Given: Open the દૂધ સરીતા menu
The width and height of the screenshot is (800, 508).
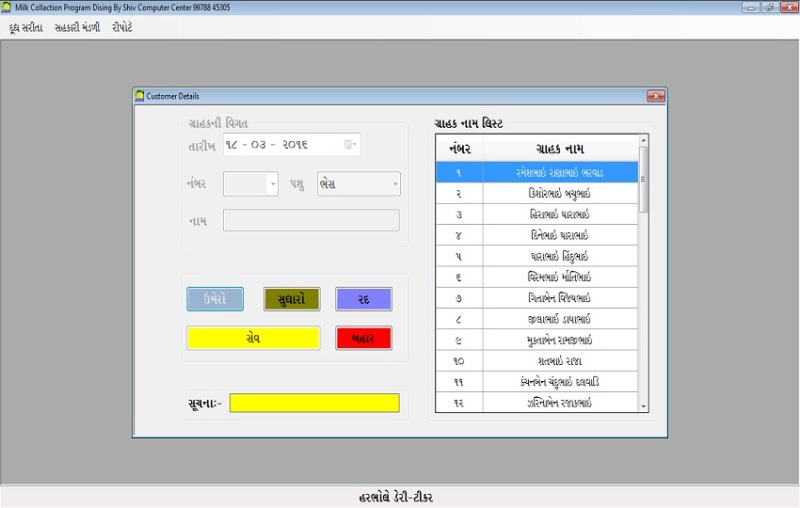Looking at the screenshot, I should coord(25,28).
